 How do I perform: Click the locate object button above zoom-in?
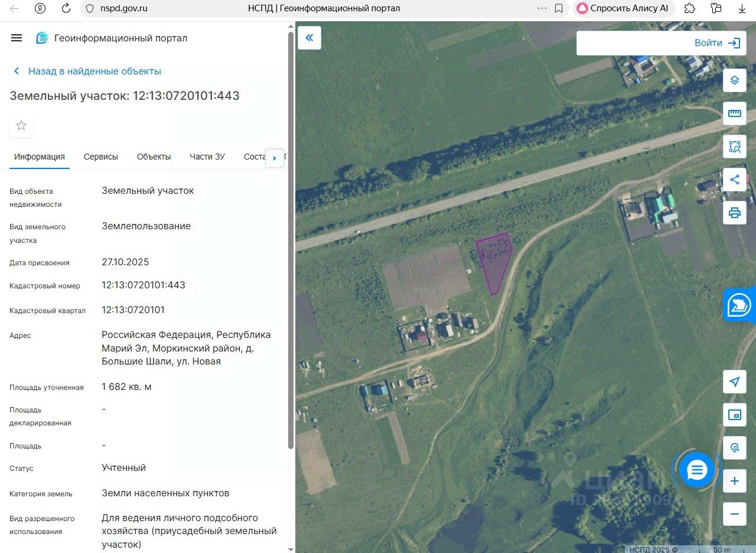point(735,448)
